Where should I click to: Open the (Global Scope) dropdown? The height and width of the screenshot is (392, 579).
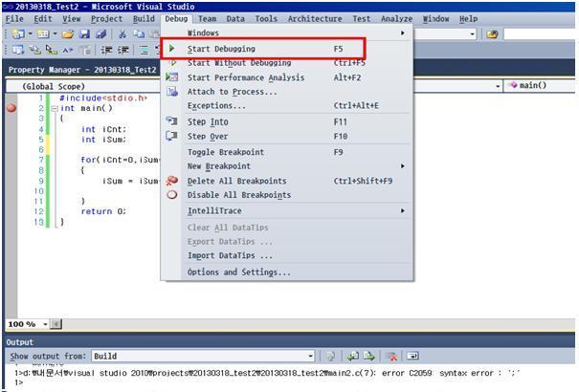499,86
